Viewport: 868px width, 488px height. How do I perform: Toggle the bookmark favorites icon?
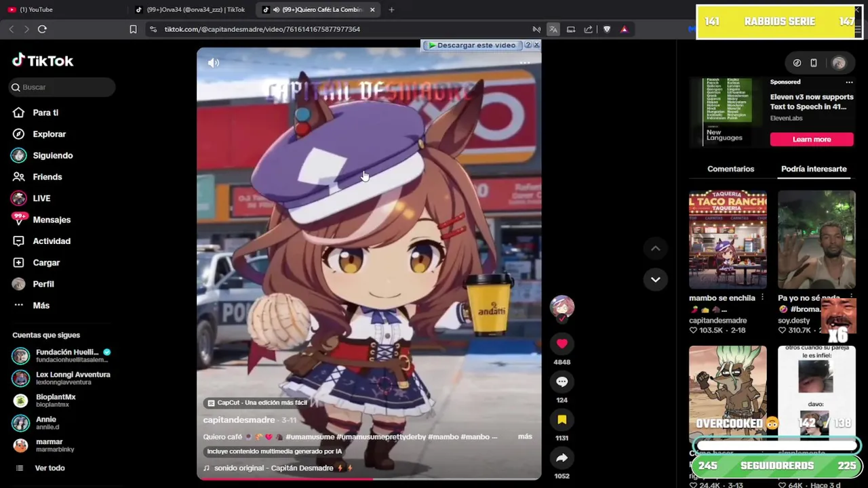(x=561, y=420)
